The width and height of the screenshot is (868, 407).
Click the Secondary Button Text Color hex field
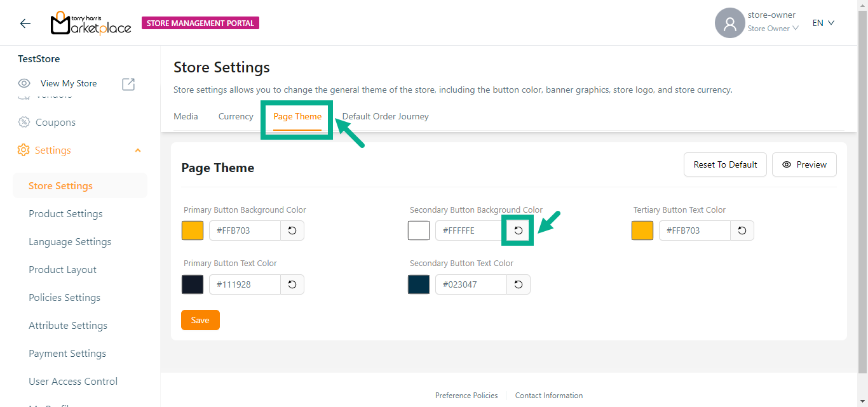coord(470,284)
